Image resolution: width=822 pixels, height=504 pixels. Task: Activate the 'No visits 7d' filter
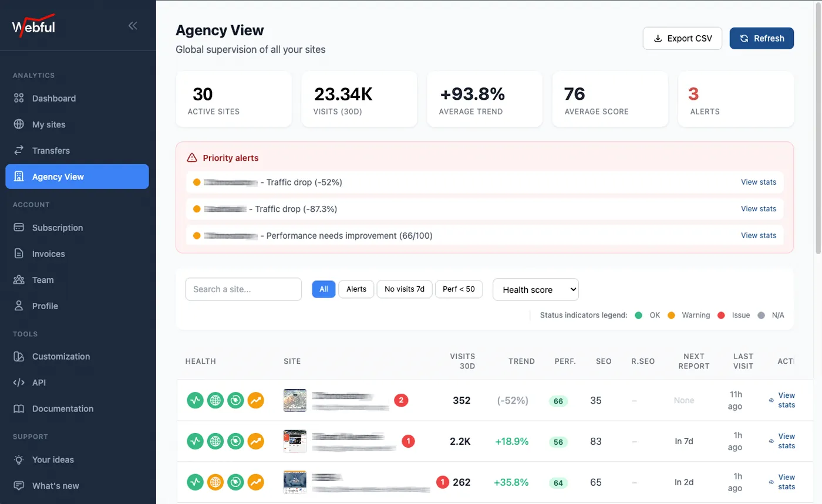(404, 289)
